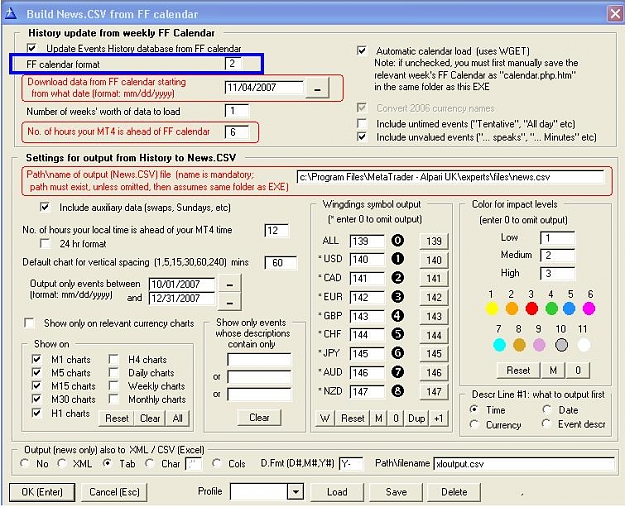The width and height of the screenshot is (625, 507).
Task: Pick orange color swatch number 2
Action: tap(512, 309)
